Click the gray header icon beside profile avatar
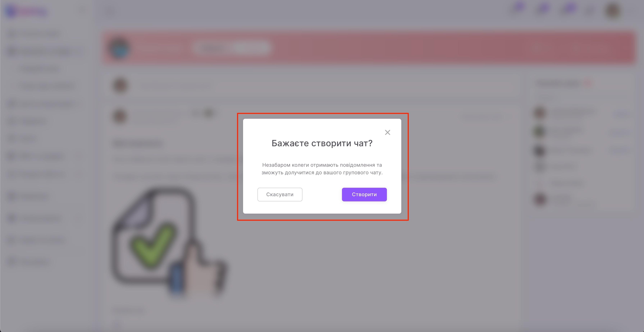Image resolution: width=644 pixels, height=332 pixels. [590, 10]
